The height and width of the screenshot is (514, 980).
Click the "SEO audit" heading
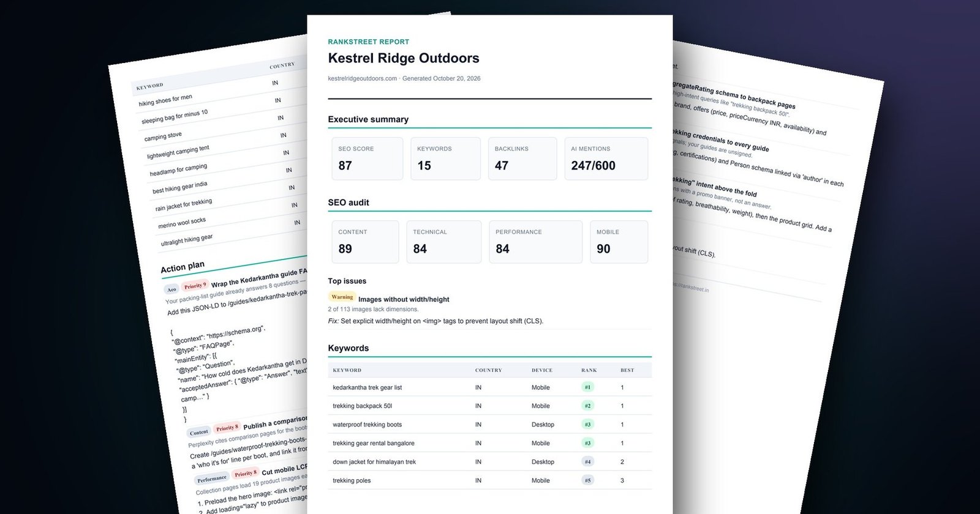pos(349,203)
